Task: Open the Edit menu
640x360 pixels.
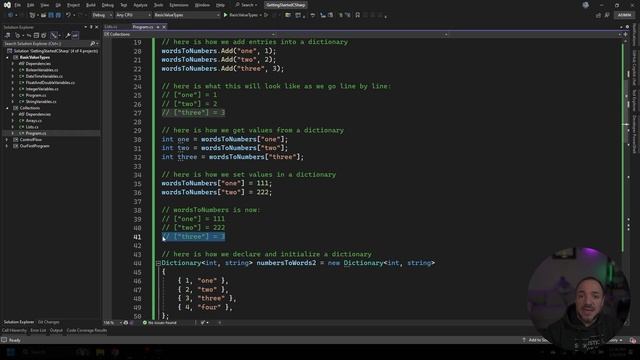Action: point(31,5)
